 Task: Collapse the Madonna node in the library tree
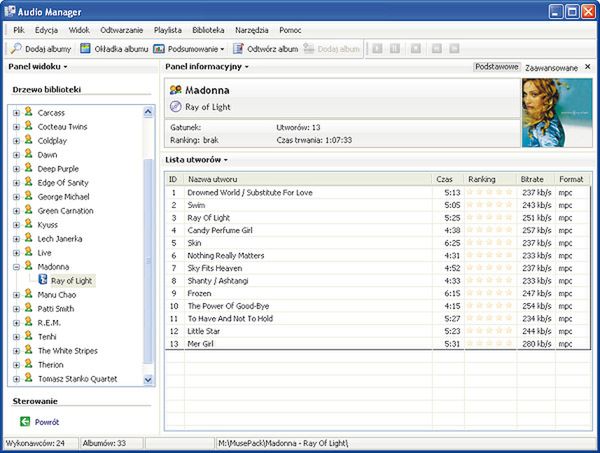[16, 268]
